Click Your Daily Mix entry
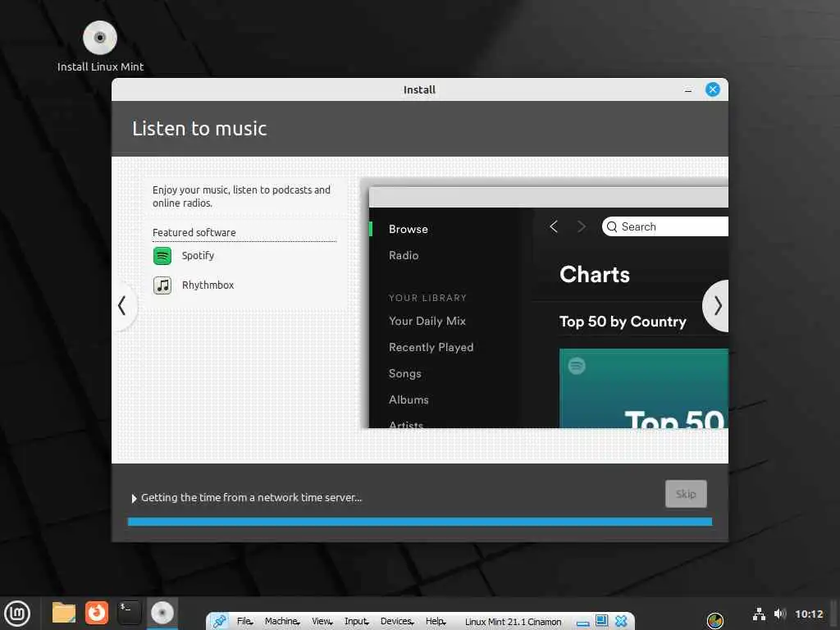840x630 pixels. 427,321
